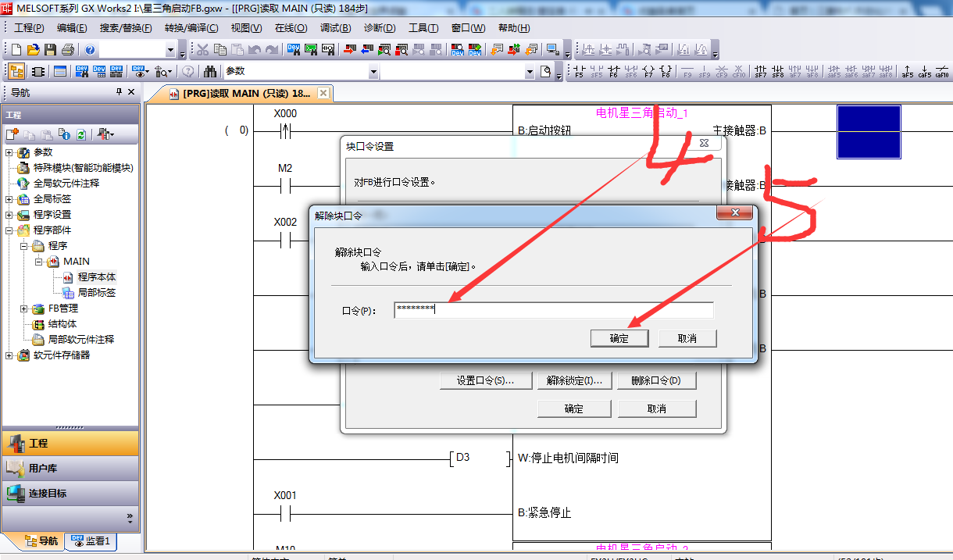Click the Print icon in toolbar
This screenshot has width=953, height=560.
67,50
